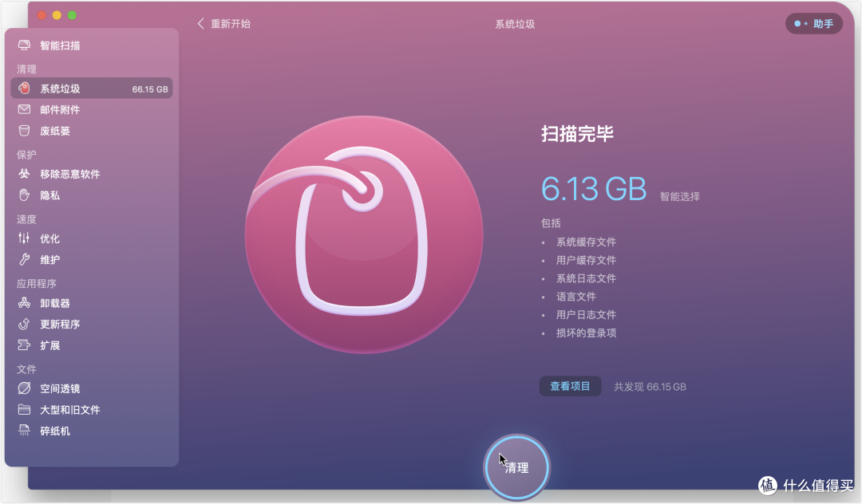Open 空间透镜 under 文件
The height and width of the screenshot is (504, 862).
(91, 388)
